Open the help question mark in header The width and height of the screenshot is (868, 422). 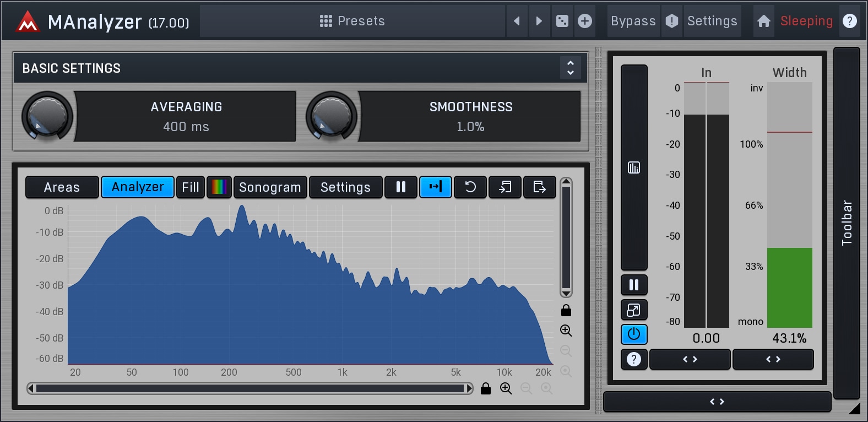(850, 21)
